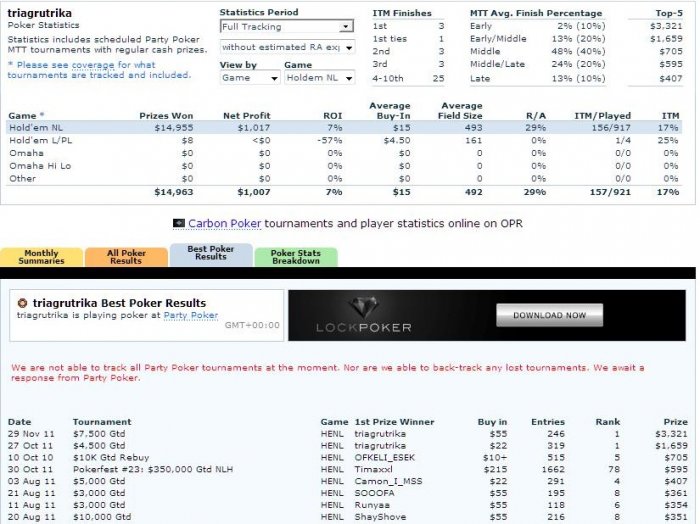
Task: Click the Carbon Poker card icon
Action: coord(179,223)
